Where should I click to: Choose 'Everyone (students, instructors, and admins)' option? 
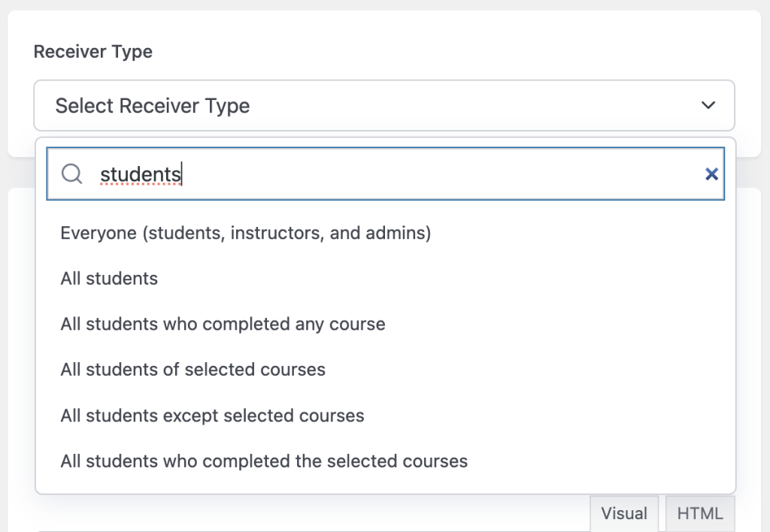pyautogui.click(x=246, y=233)
